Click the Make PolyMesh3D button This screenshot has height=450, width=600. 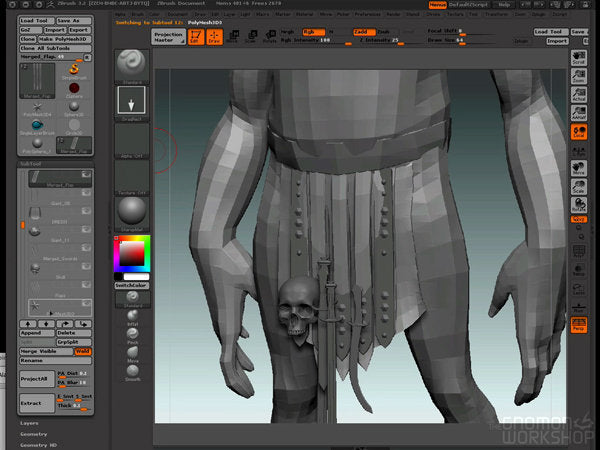(65, 38)
